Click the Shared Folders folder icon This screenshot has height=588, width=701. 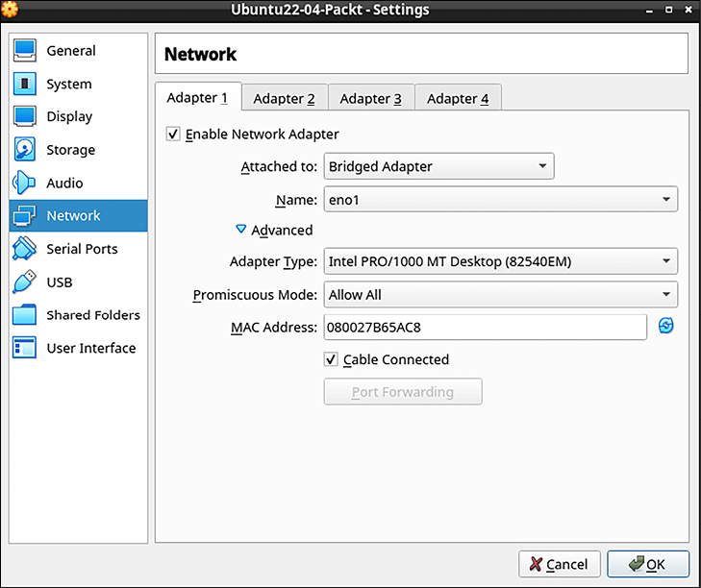click(x=25, y=314)
